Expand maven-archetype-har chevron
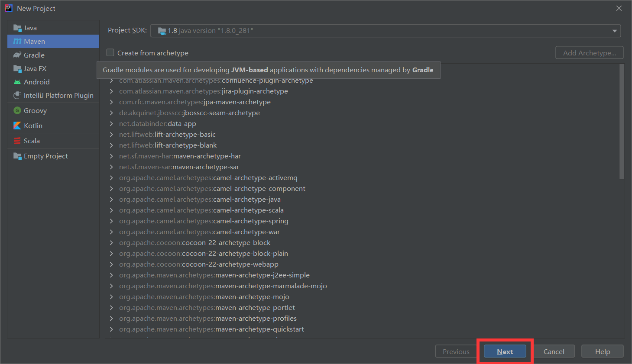The width and height of the screenshot is (632, 364). [111, 156]
